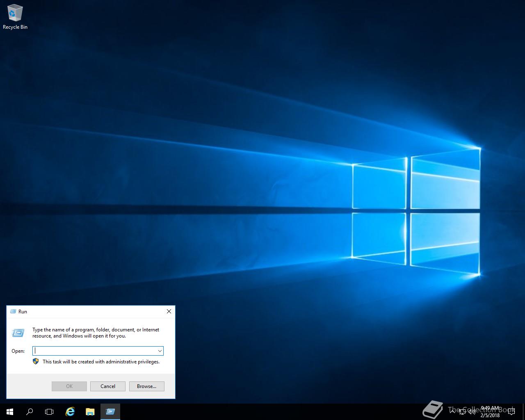Screen dimensions: 525x420
Task: Open the clock showing 9:49 AM
Action: [x=490, y=412]
